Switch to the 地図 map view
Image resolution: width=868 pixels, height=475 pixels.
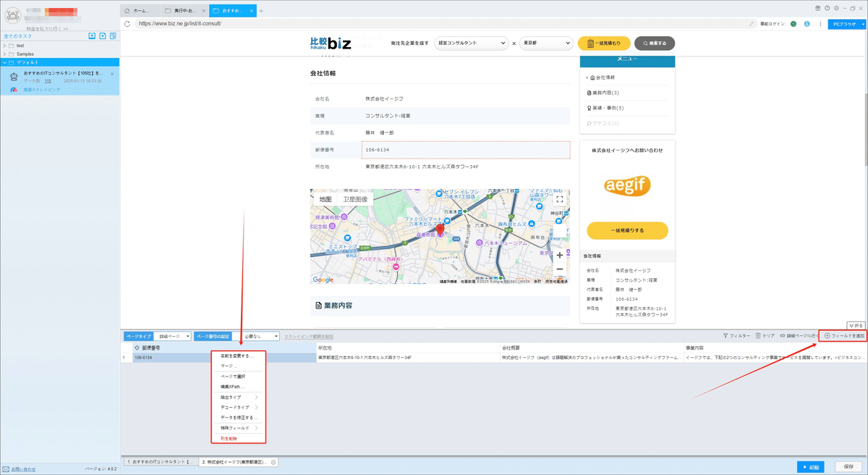tap(325, 199)
